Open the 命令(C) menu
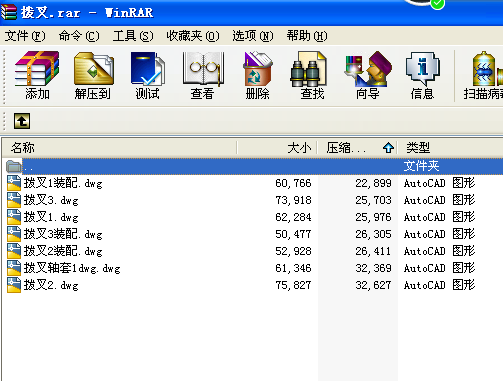The image size is (503, 381). [x=79, y=36]
